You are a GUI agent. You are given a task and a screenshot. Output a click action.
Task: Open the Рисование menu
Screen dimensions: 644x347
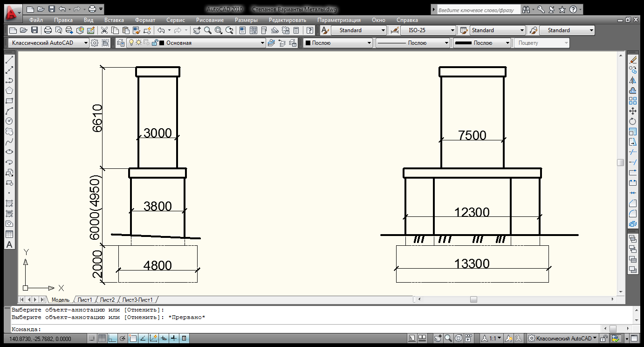pos(210,20)
